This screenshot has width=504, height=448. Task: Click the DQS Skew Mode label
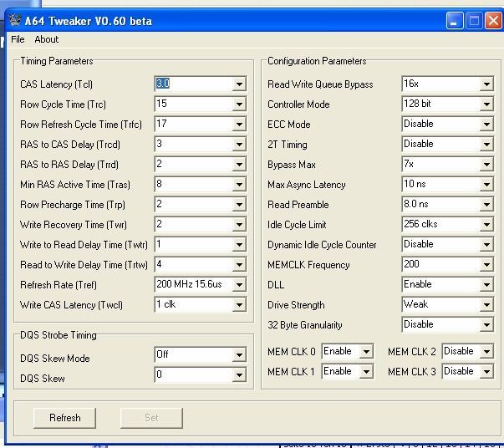tap(55, 359)
